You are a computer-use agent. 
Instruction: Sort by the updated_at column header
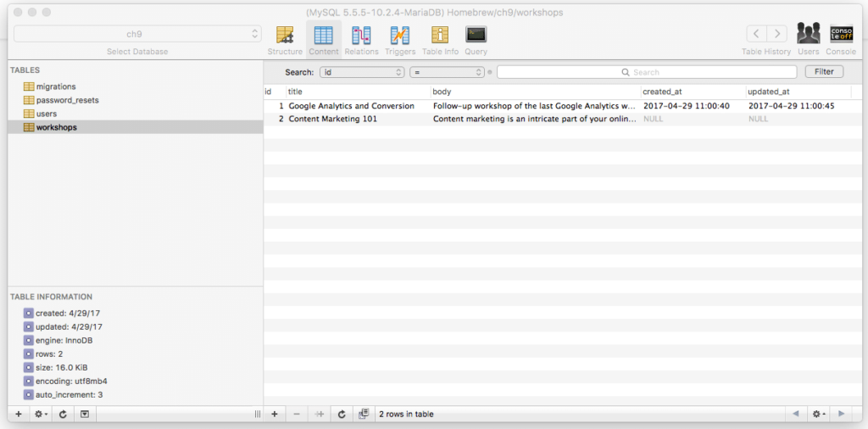798,92
